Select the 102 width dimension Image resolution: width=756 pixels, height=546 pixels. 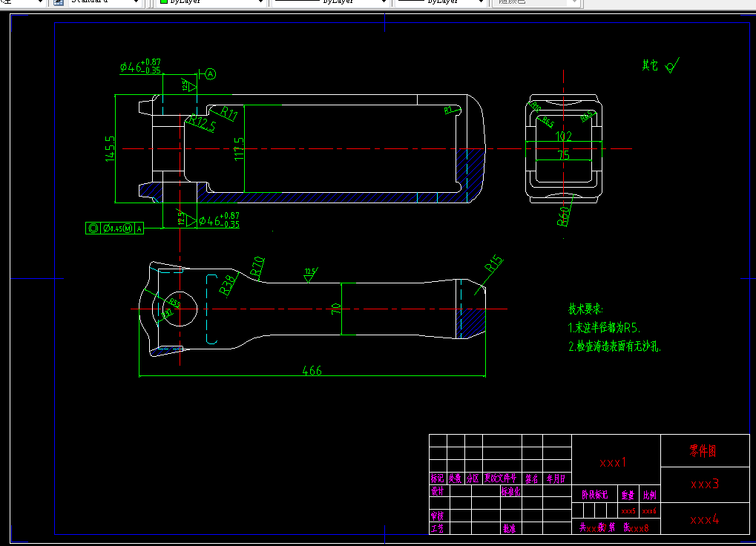(x=564, y=136)
